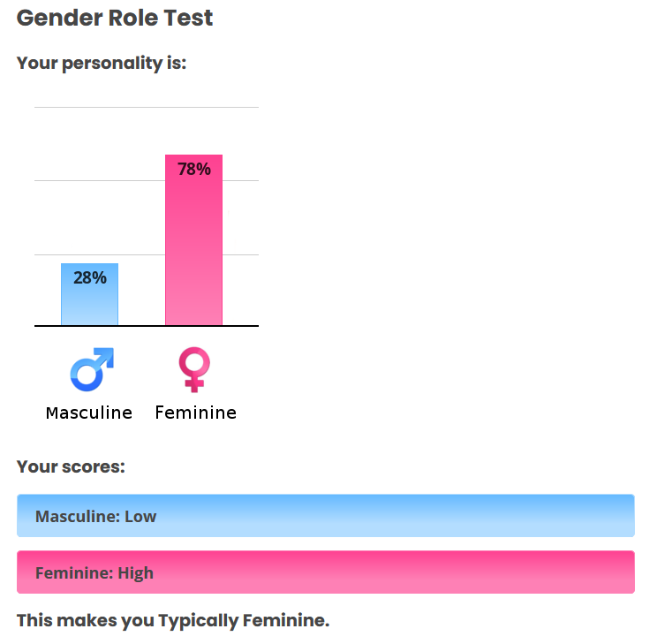Click the chart's black baseline axis

pyautogui.click(x=147, y=326)
